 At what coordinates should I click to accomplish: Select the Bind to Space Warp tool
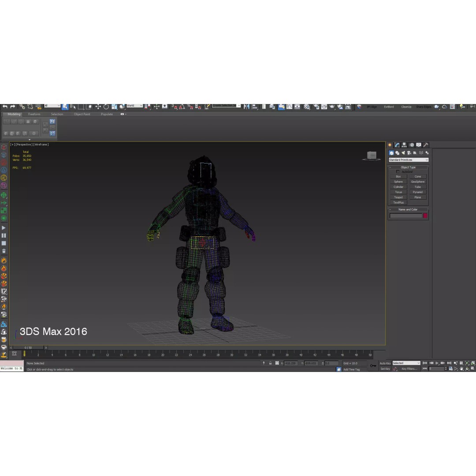(38, 107)
